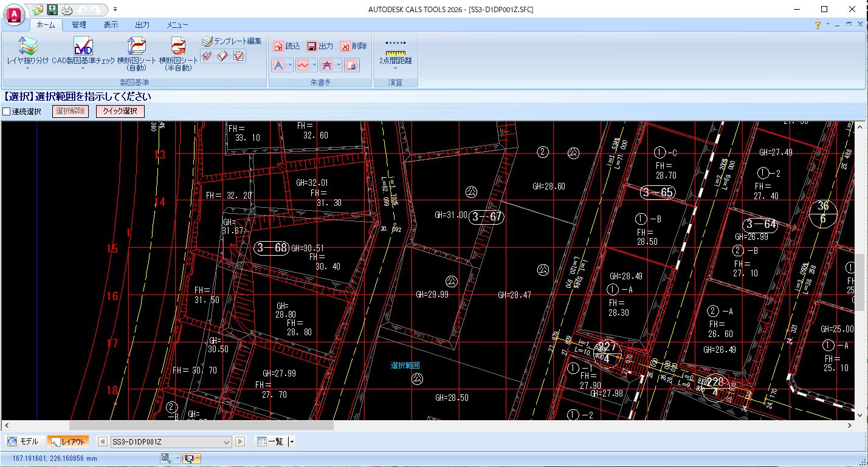This screenshot has width=868, height=467.
Task: Open テンプレート編集 template editor
Action: click(x=232, y=41)
